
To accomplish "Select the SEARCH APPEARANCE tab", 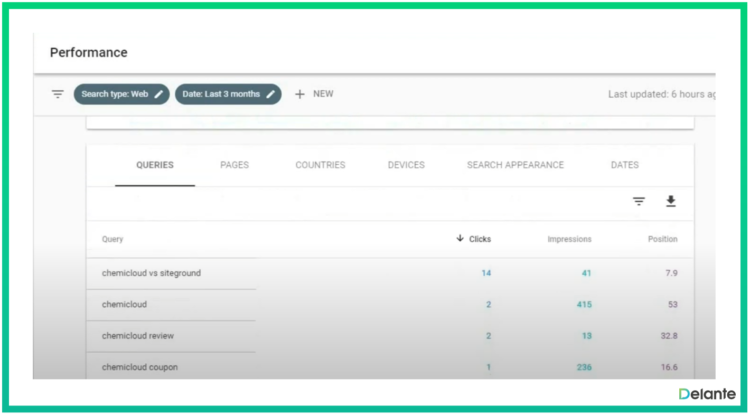I will 516,165.
